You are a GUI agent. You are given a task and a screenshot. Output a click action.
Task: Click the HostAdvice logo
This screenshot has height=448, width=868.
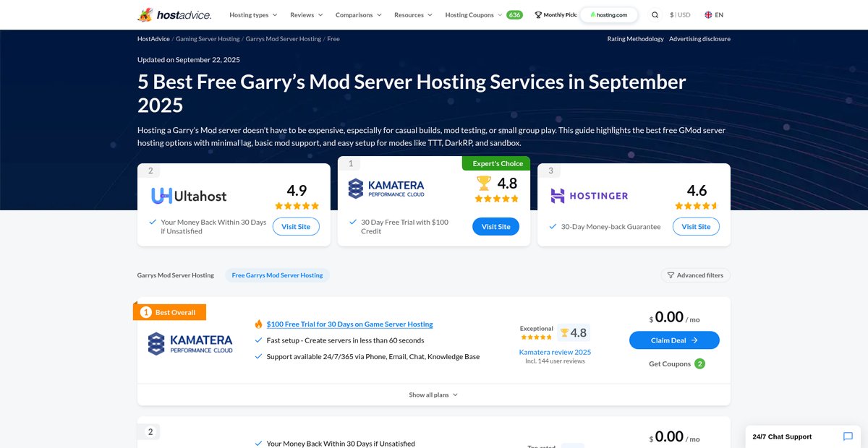[176, 14]
